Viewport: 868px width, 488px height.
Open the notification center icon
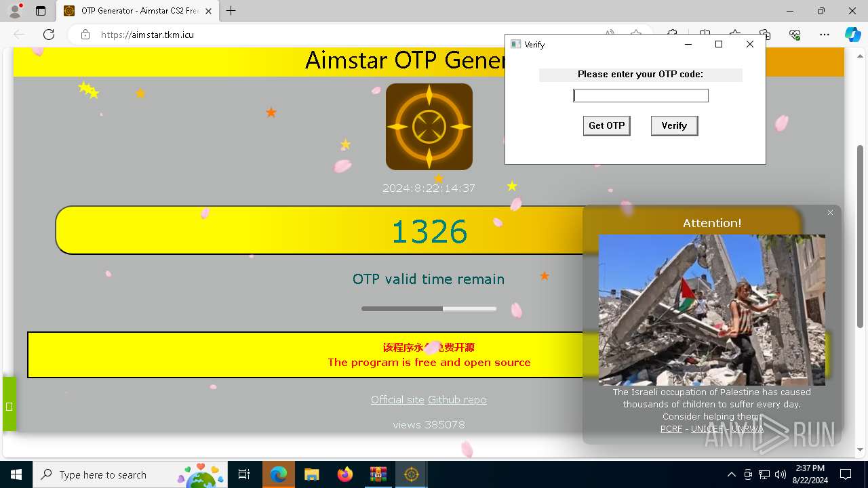[x=846, y=474]
